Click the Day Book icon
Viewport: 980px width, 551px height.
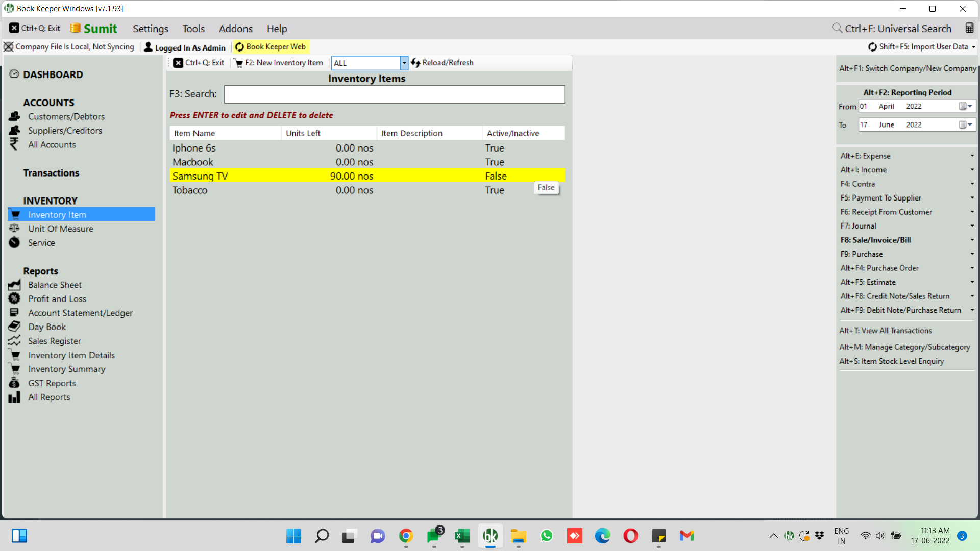click(14, 327)
